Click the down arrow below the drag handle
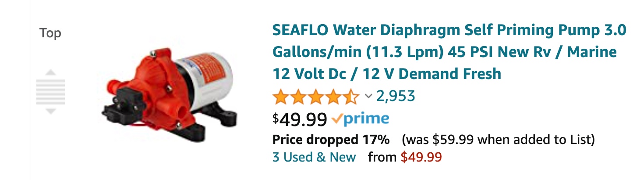The width and height of the screenshot is (644, 180). point(51,112)
